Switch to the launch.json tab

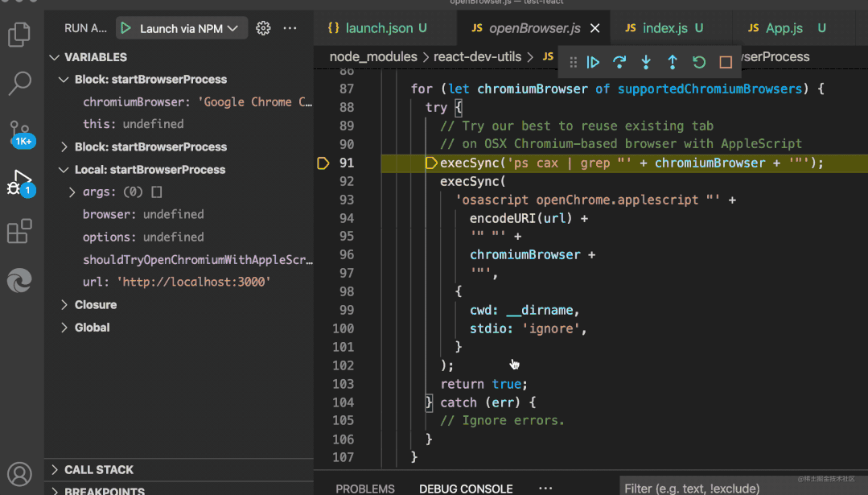[378, 28]
